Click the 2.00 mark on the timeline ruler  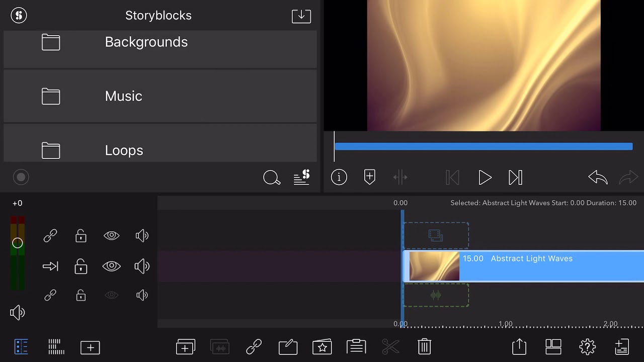point(610,324)
